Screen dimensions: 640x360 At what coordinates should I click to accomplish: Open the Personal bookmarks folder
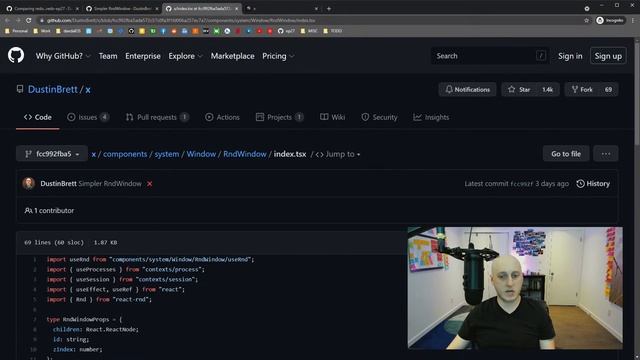pos(17,31)
